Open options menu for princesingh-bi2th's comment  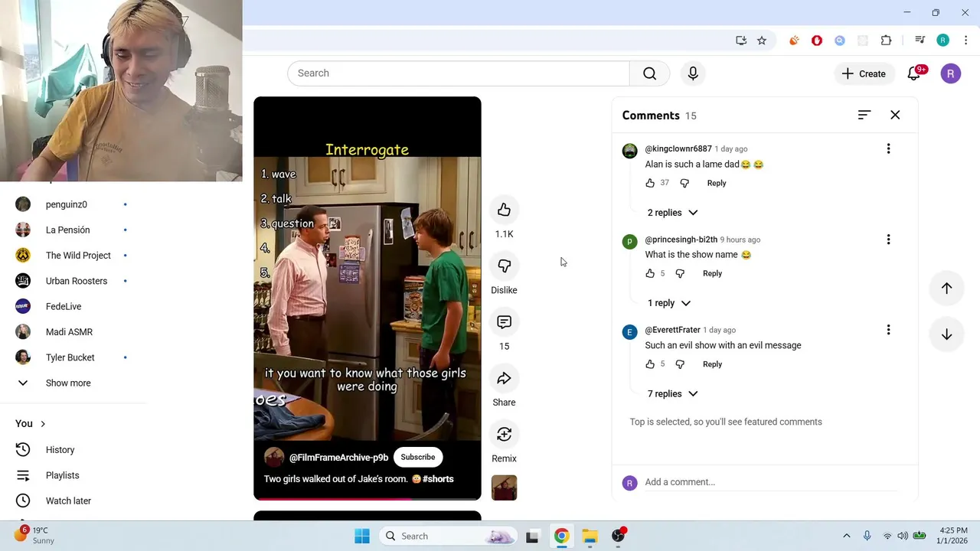(888, 240)
